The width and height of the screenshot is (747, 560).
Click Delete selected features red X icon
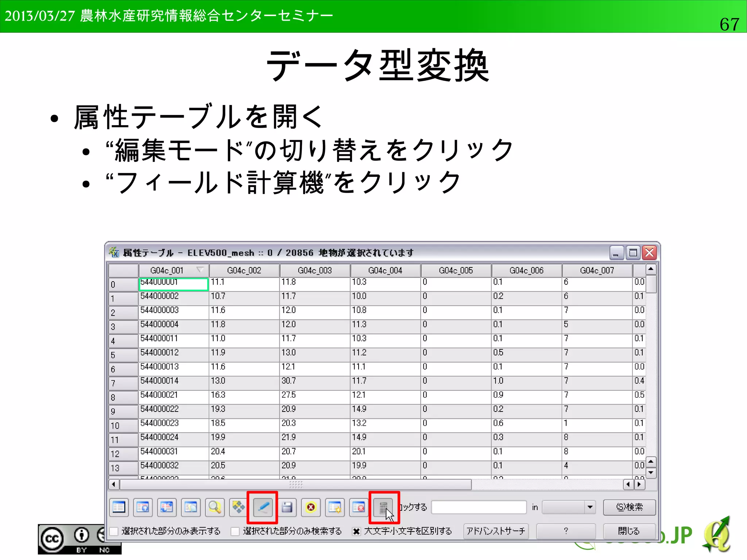(311, 507)
